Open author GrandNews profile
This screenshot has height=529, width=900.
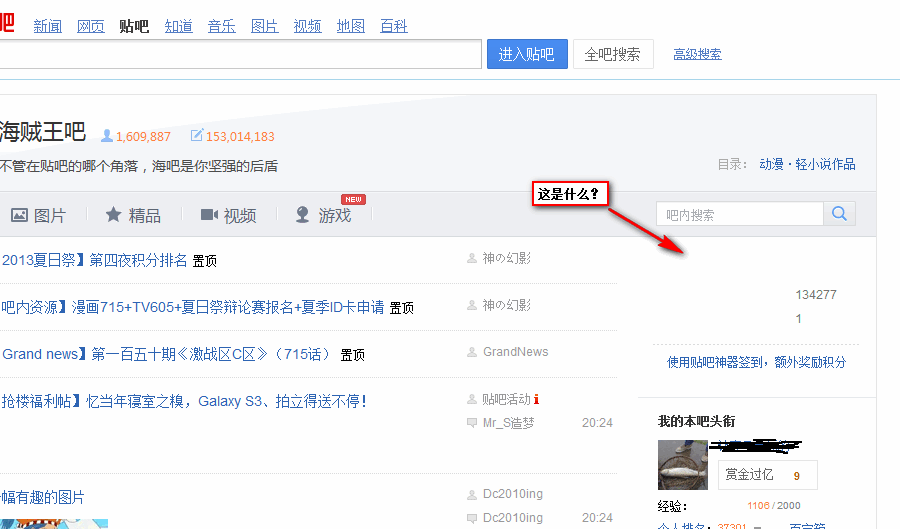(515, 352)
